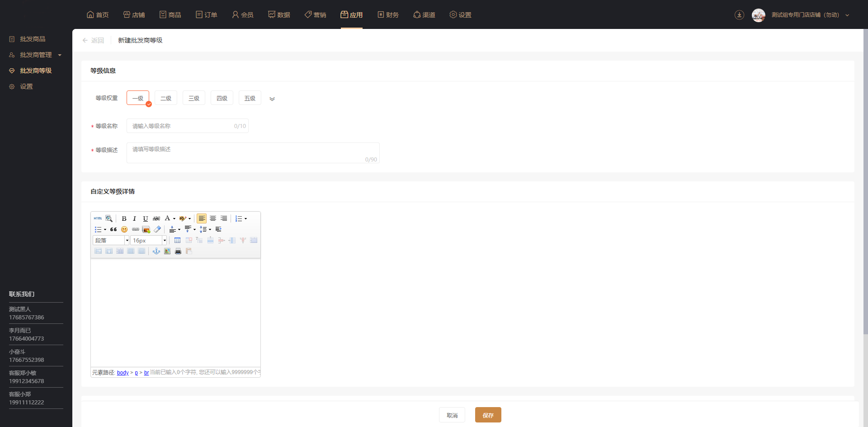
Task: Click delete column icon in editor
Action: 243,240
